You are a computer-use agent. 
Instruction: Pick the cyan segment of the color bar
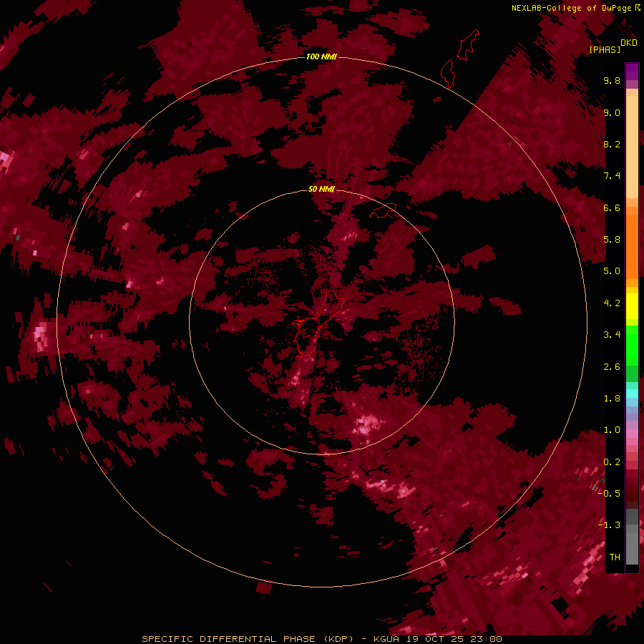(x=632, y=394)
